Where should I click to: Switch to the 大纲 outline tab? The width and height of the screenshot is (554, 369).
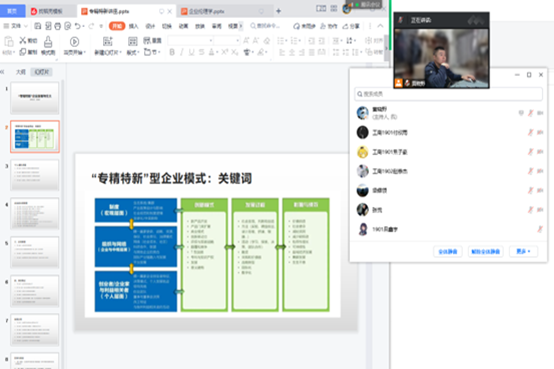(x=20, y=72)
